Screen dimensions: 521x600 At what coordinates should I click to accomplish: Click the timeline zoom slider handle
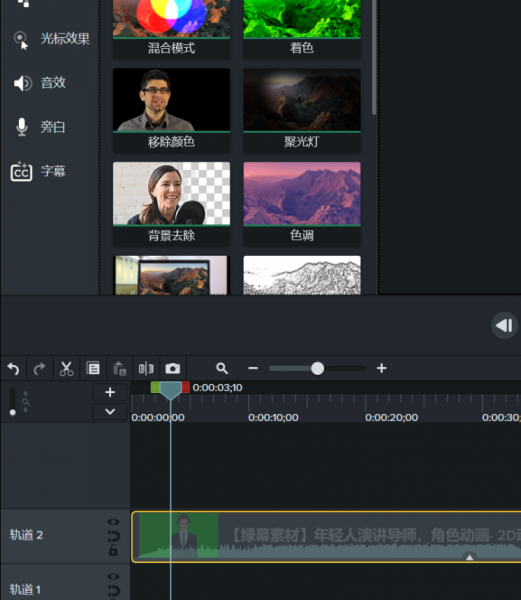(x=317, y=368)
